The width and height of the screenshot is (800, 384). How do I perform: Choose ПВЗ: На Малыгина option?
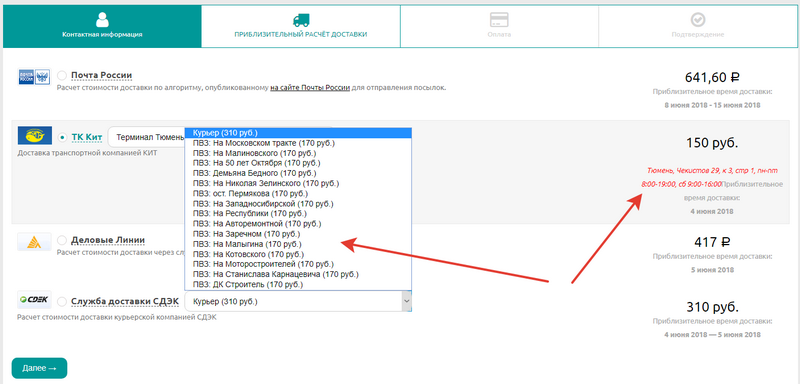(298, 244)
